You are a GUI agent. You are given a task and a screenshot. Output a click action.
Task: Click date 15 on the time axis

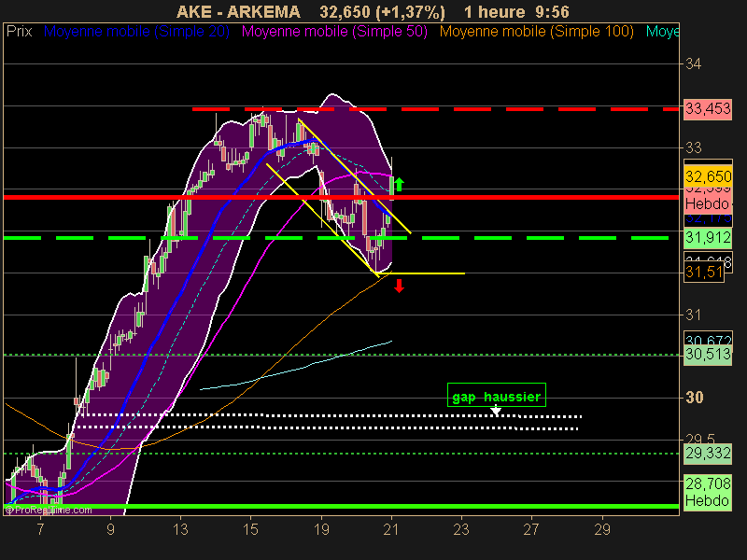tap(250, 529)
